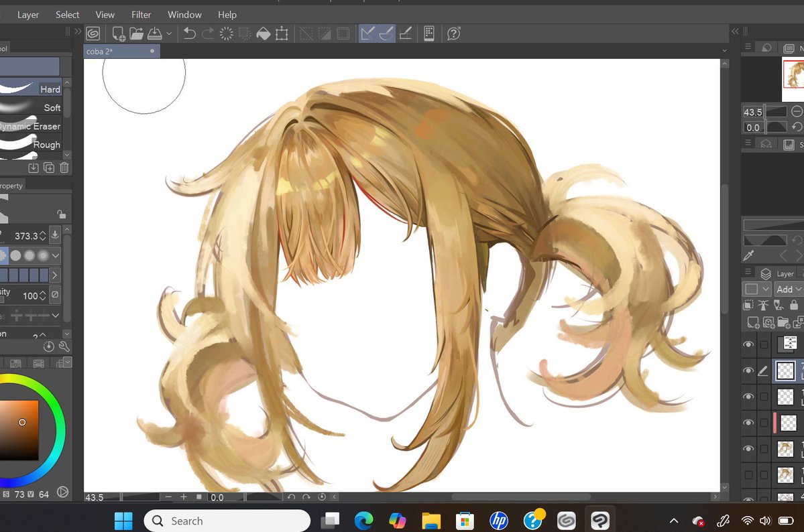Open the color panel tab menu dropdown
804x532 pixels.
pyautogui.click(x=67, y=363)
